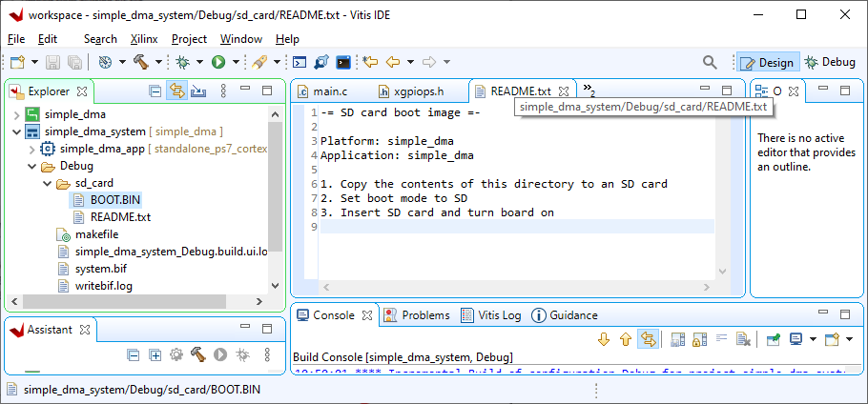This screenshot has width=868, height=404.
Task: Clear the console output
Action: point(742,339)
